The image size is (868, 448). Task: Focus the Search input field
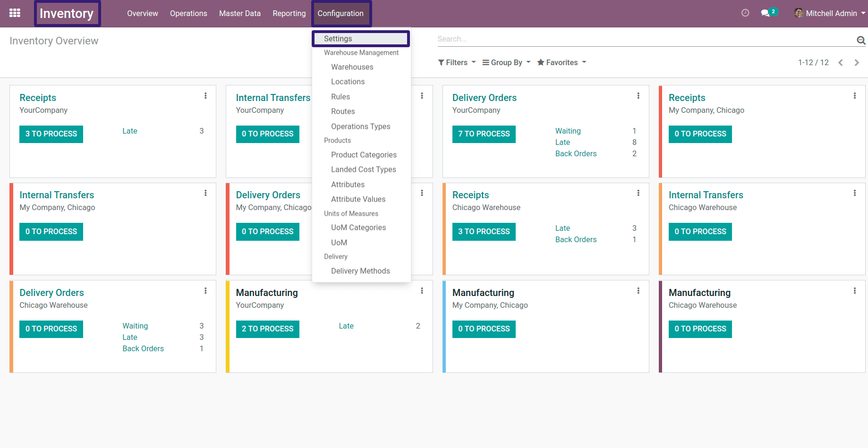tap(645, 39)
